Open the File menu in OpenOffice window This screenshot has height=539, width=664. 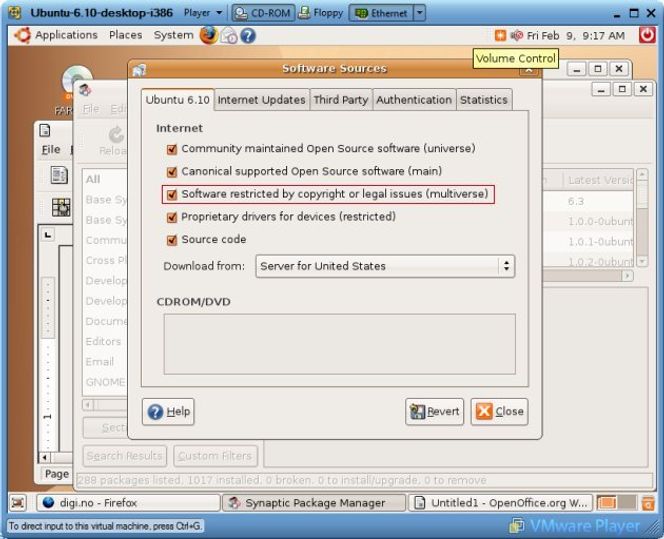point(51,149)
